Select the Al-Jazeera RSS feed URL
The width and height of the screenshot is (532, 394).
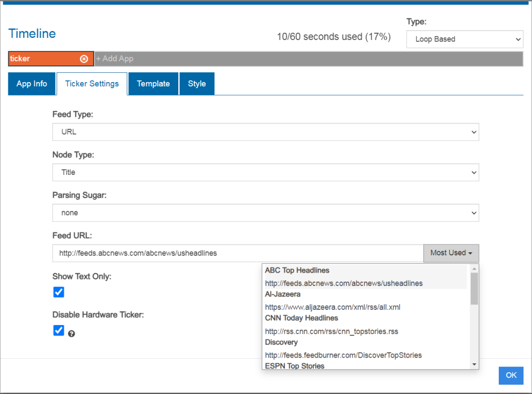click(x=332, y=307)
